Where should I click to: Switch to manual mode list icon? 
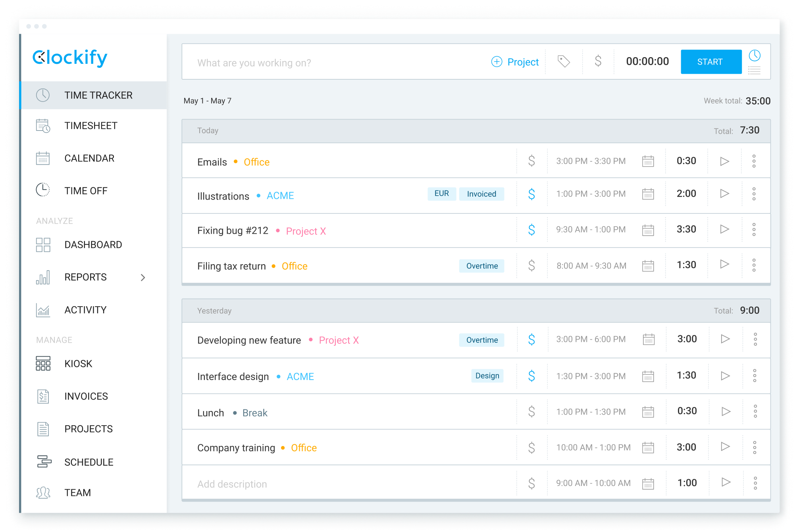pos(754,71)
